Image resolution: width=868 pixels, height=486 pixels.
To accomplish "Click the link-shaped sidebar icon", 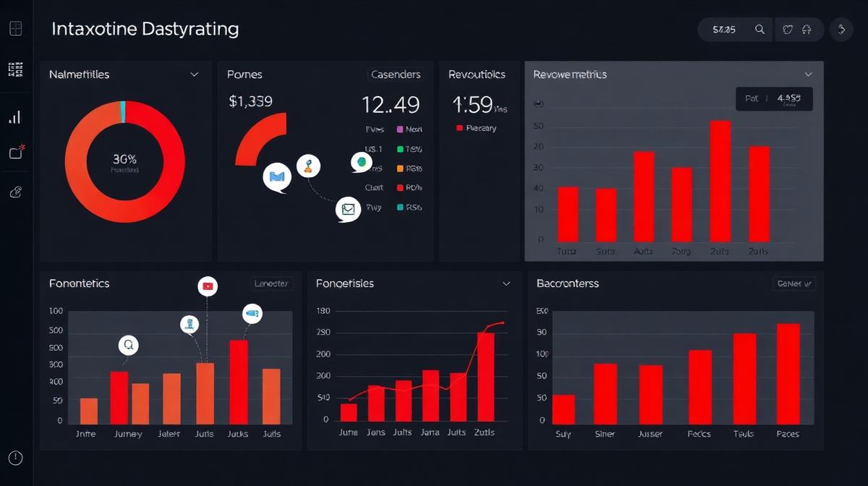I will click(15, 192).
